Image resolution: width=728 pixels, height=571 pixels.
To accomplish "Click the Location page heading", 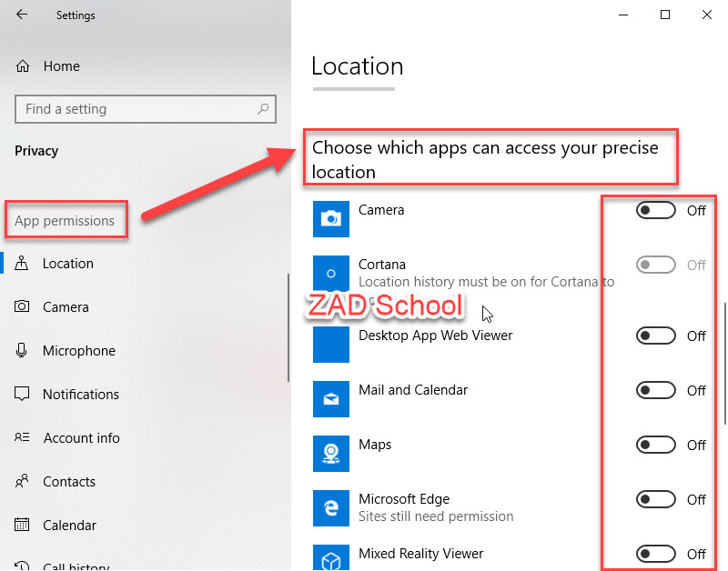I will [x=357, y=66].
